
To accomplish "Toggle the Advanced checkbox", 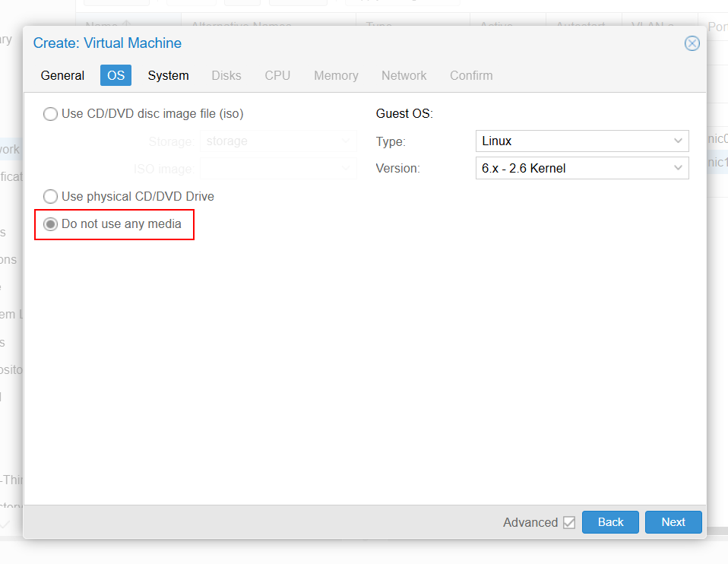I will click(569, 522).
